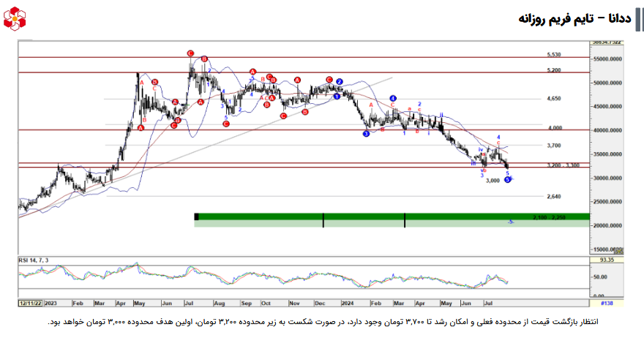Click the 4,650 price level label
This screenshot has height=338, width=644.
(x=554, y=98)
